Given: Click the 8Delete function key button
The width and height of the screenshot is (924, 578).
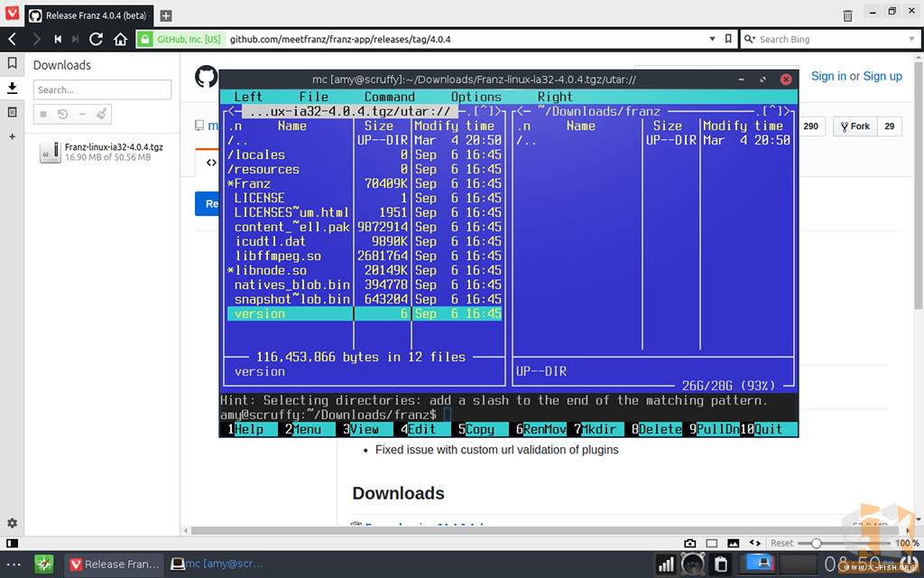Looking at the screenshot, I should pyautogui.click(x=657, y=429).
